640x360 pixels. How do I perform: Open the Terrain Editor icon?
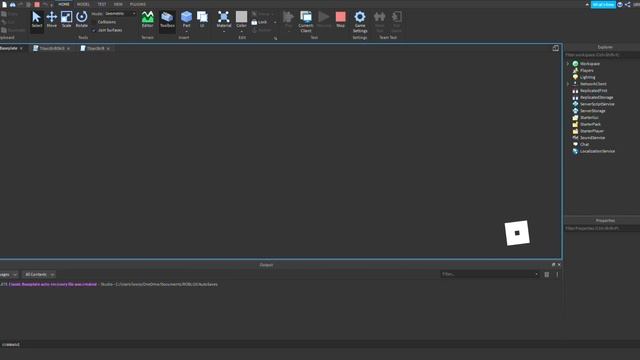pyautogui.click(x=147, y=17)
